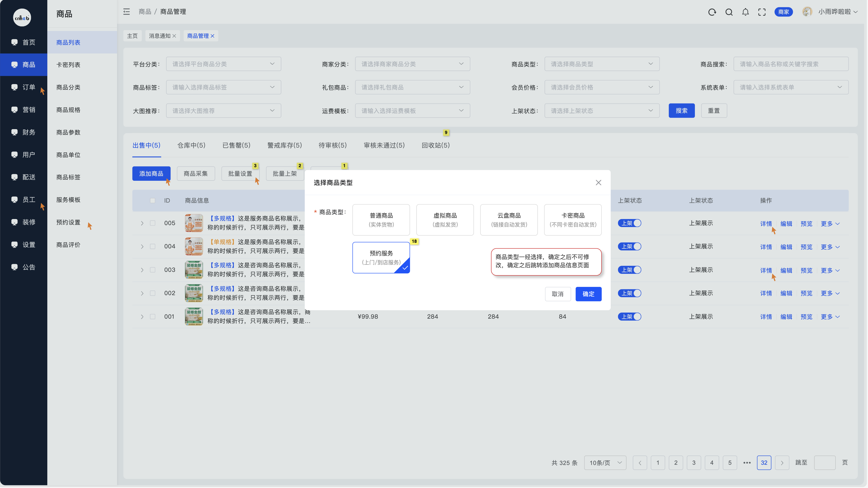
Task: Close the 选择商品类型 dialog
Action: click(598, 182)
